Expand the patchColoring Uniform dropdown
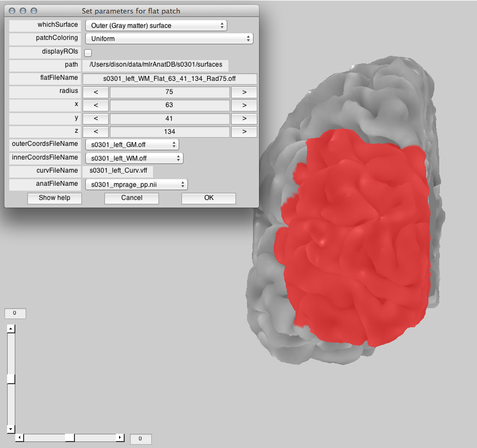Image resolution: width=477 pixels, height=448 pixels. (169, 39)
